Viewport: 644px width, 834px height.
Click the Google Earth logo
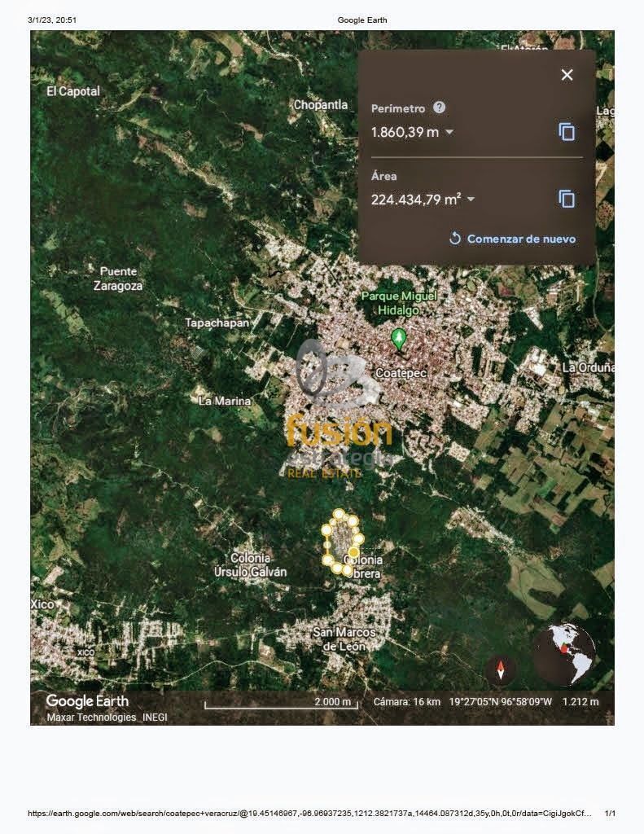pos(87,701)
